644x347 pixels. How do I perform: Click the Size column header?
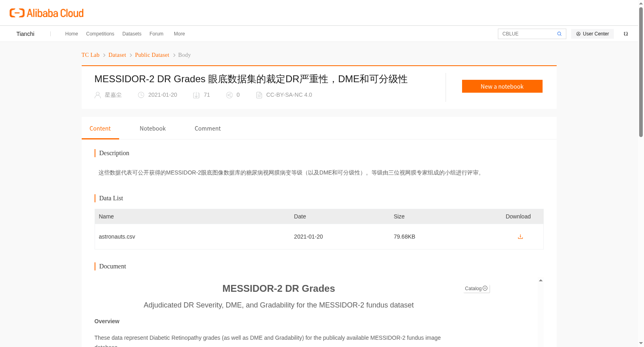pyautogui.click(x=399, y=216)
